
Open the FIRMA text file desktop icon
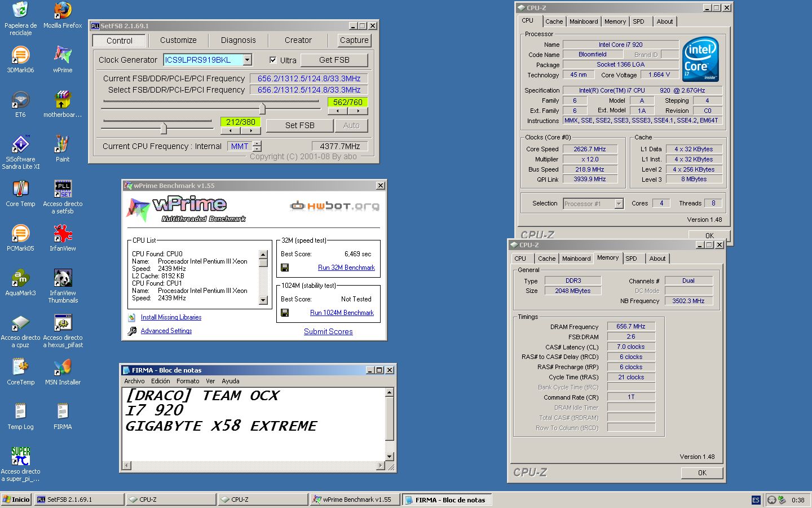pos(63,411)
